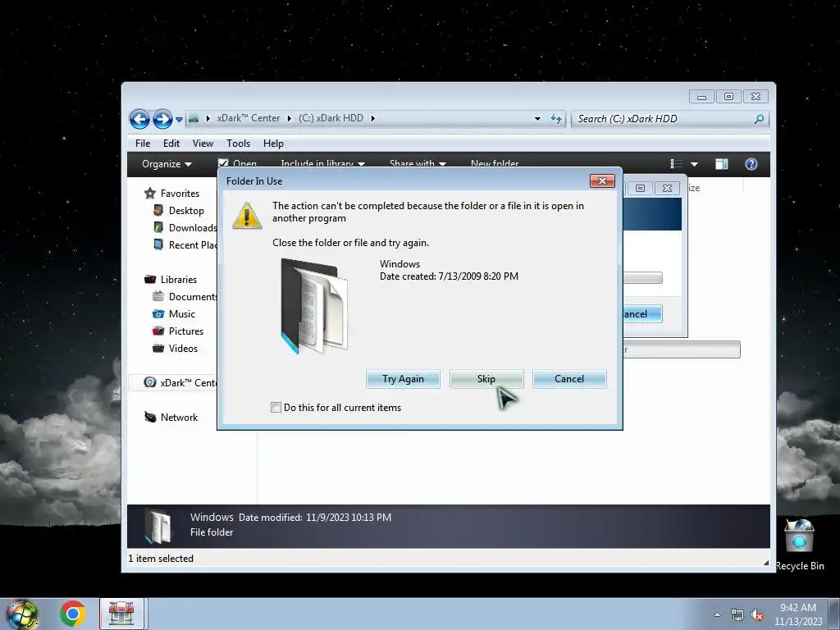The height and width of the screenshot is (630, 840).
Task: Click the Back navigation arrow
Action: pos(139,119)
